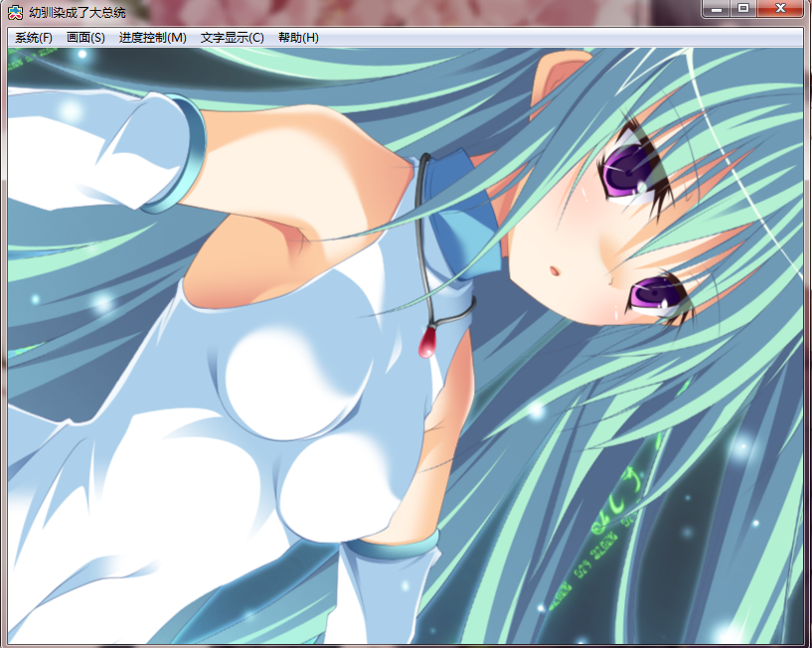This screenshot has height=648, width=812.
Task: Click the blue arm band at upper left
Action: pyautogui.click(x=179, y=154)
